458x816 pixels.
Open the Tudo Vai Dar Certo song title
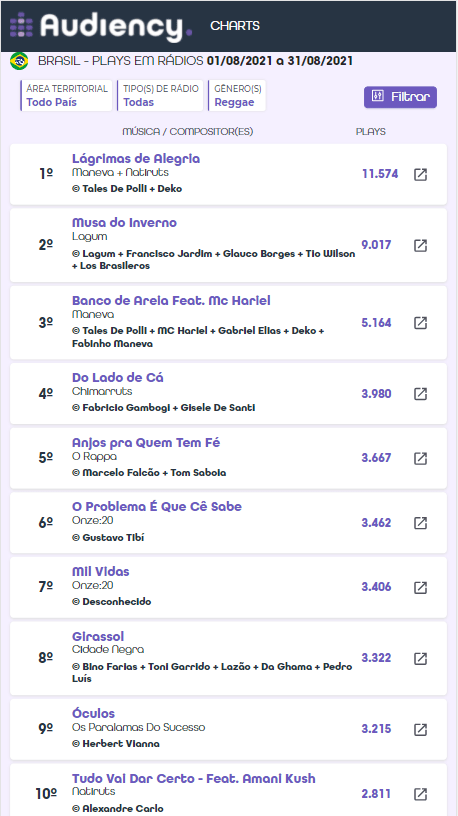[x=194, y=779]
